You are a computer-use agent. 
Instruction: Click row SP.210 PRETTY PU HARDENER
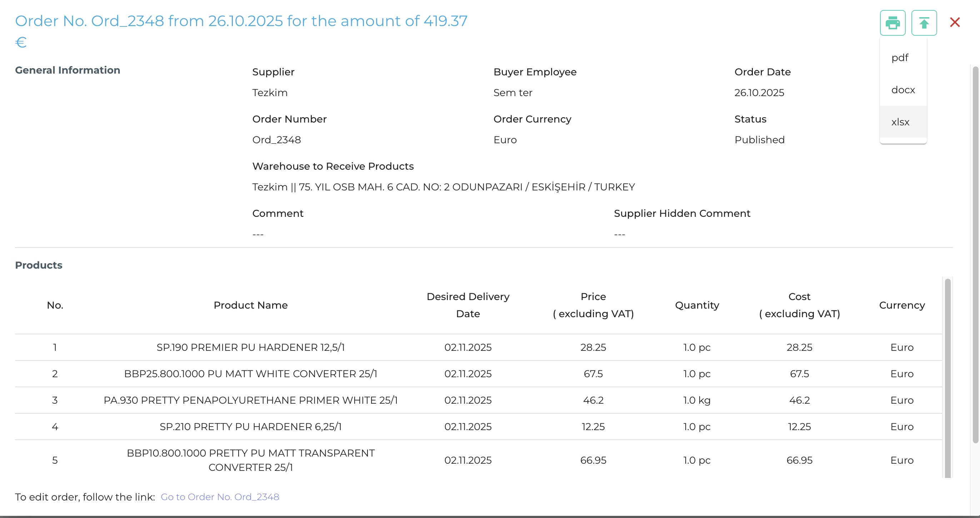click(x=251, y=427)
